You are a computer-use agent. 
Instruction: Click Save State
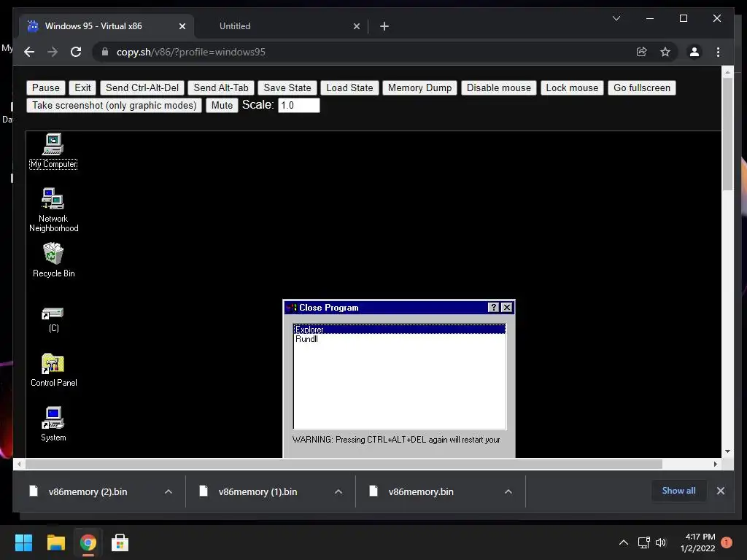pos(287,87)
